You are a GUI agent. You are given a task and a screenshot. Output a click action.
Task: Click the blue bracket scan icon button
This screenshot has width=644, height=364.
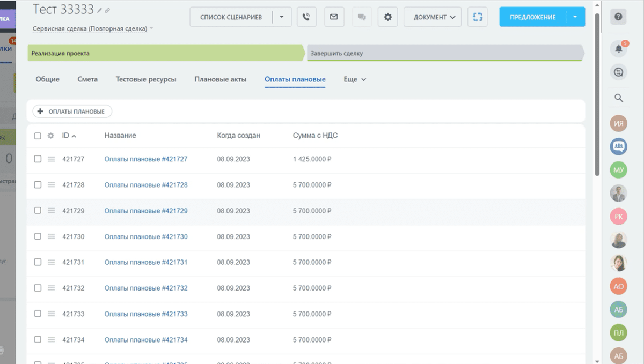[477, 17]
